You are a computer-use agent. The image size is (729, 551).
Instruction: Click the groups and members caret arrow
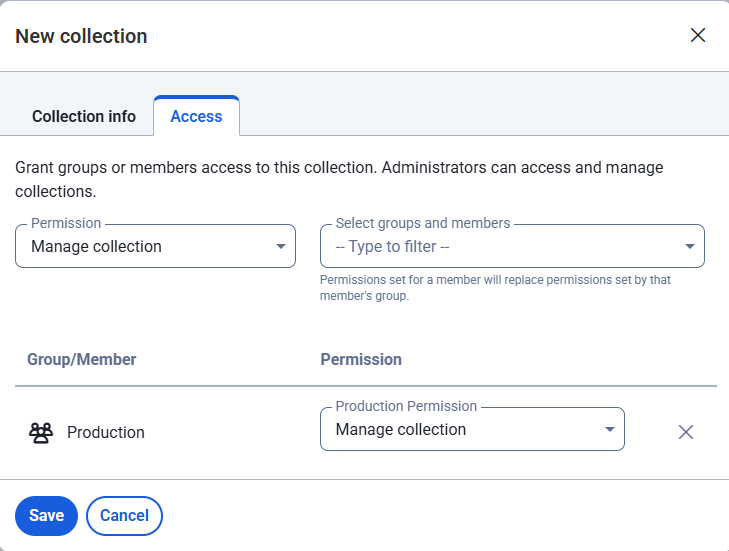689,247
